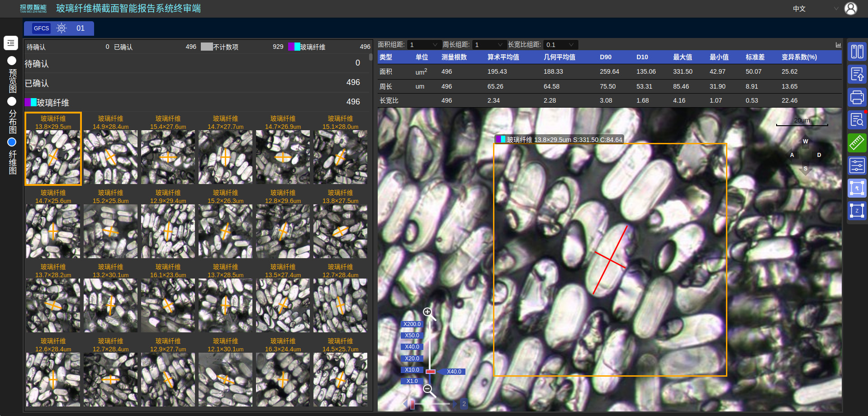Click the left arrow of the bottom slider
The width and height of the screenshot is (868, 416).
pyautogui.click(x=405, y=404)
